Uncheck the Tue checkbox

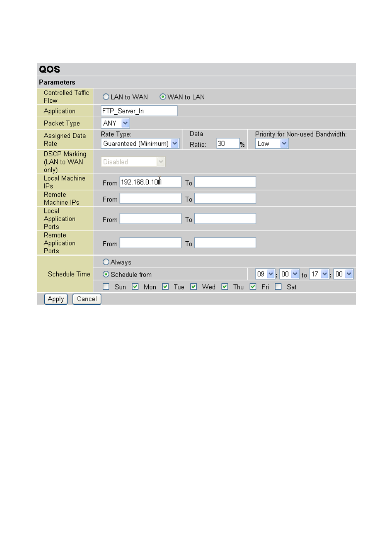coord(165,287)
